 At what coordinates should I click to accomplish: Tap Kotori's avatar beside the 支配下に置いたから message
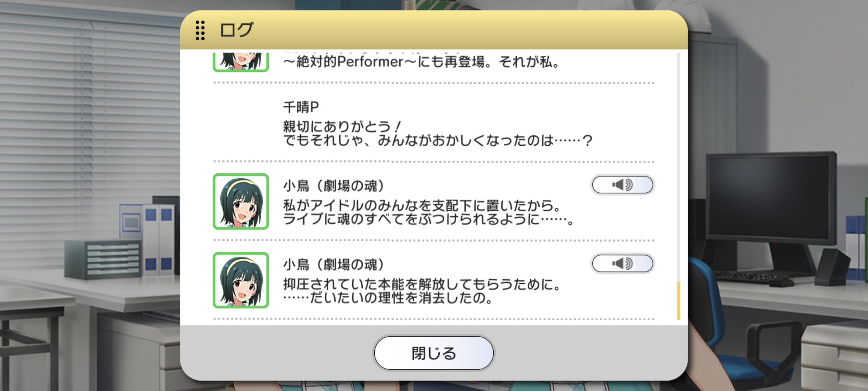click(241, 201)
